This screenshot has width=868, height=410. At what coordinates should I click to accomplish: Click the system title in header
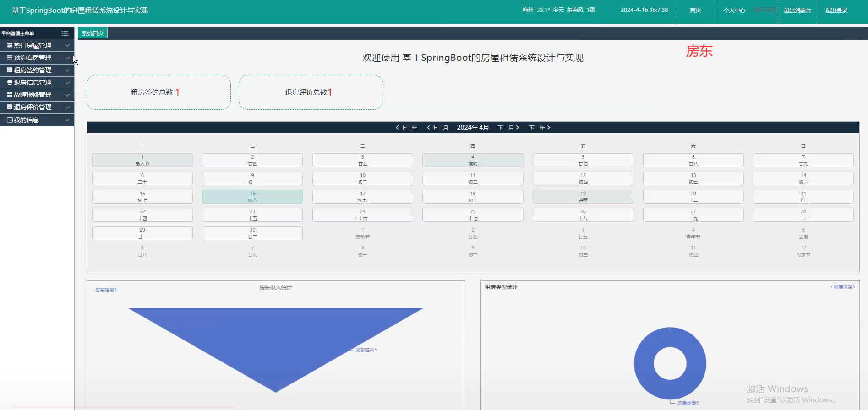(x=80, y=10)
